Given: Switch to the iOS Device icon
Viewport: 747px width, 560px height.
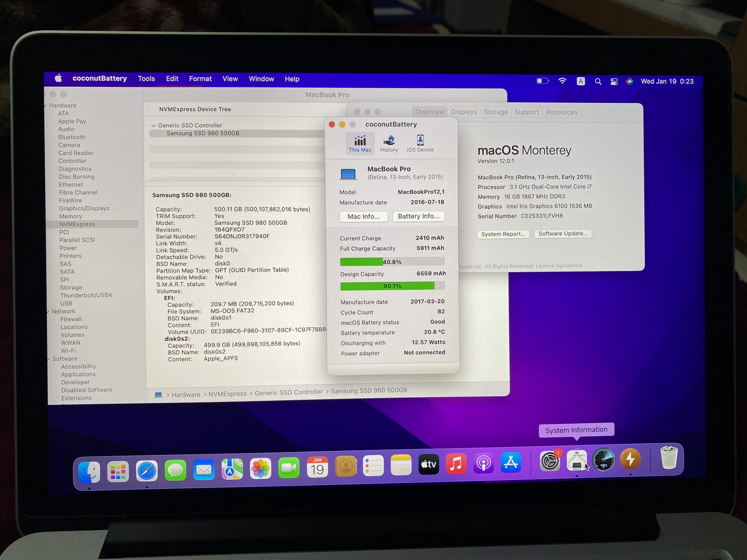Looking at the screenshot, I should 420,143.
